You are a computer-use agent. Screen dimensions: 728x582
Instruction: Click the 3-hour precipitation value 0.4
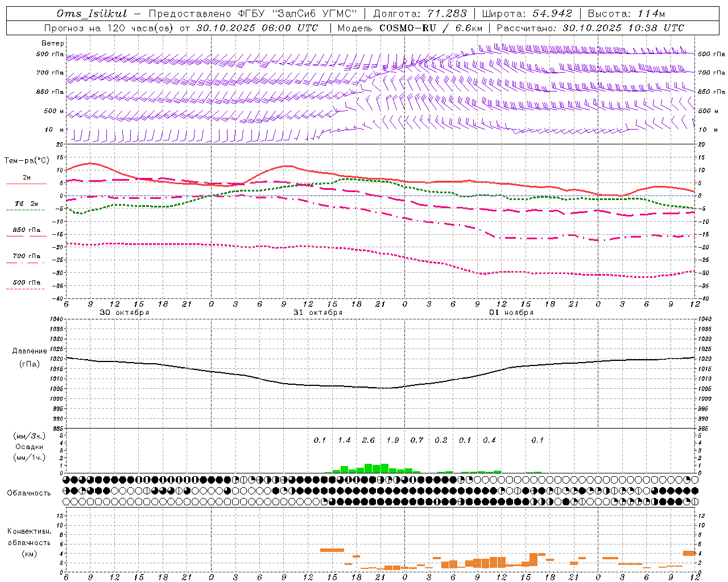(x=489, y=440)
